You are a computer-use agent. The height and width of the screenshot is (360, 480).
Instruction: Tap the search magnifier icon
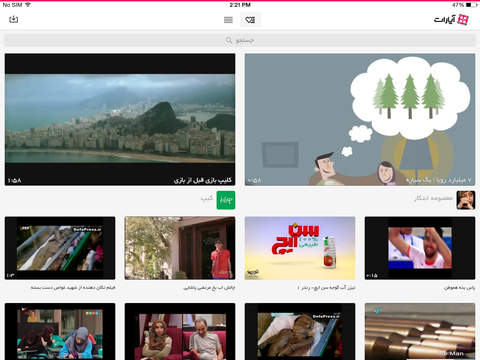coord(229,40)
